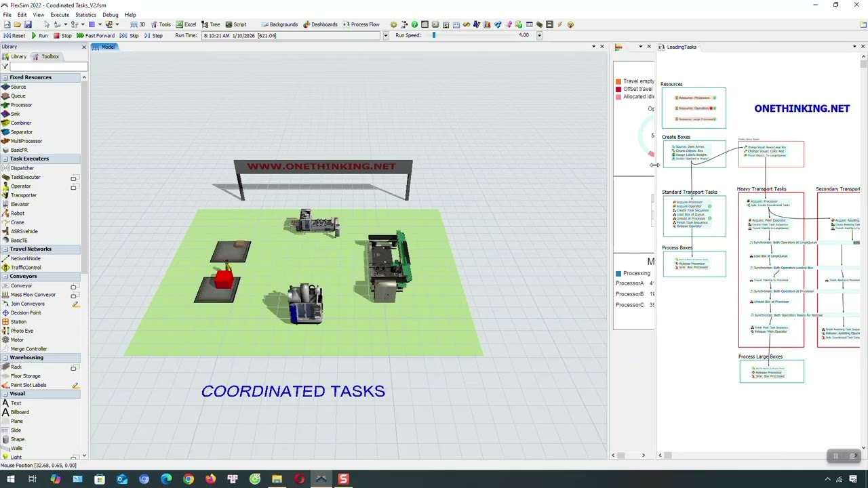Open the Process Flow toolbar button
This screenshot has height=488, width=868.
[x=361, y=24]
